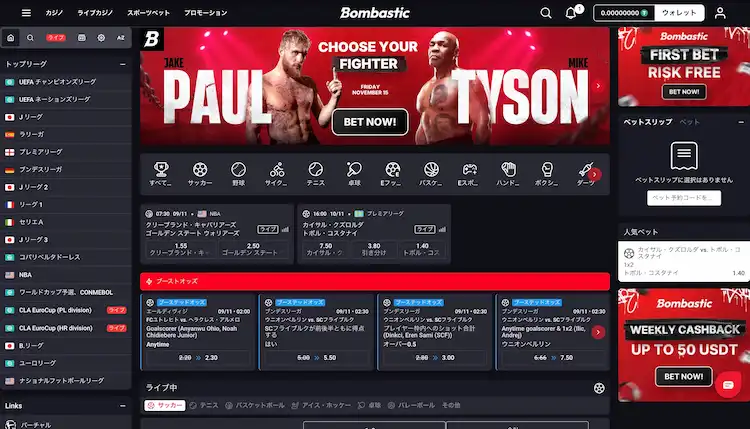The width and height of the screenshot is (750, 429).
Task: Click BET NOW on First Bet Risk Free
Action: 684,92
